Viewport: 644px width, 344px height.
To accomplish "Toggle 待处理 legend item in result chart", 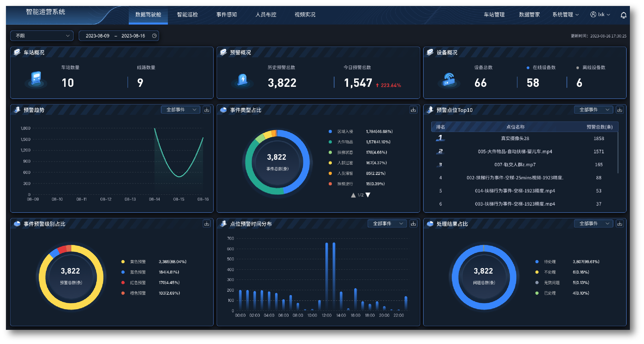I will pyautogui.click(x=549, y=262).
